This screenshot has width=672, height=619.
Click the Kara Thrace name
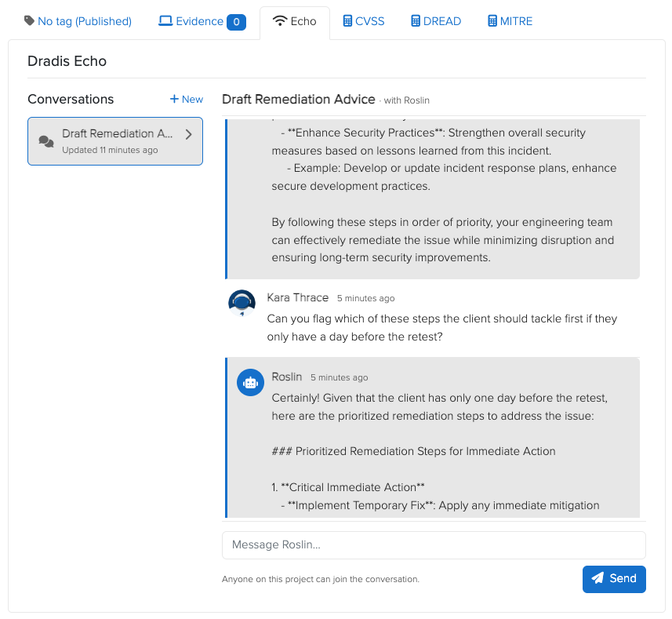(x=298, y=297)
